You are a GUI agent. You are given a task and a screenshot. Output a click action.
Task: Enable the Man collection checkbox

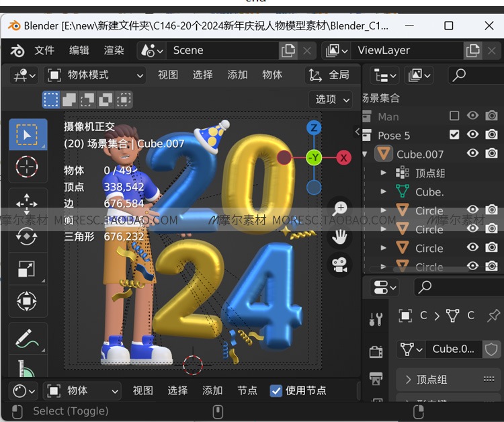coord(454,116)
